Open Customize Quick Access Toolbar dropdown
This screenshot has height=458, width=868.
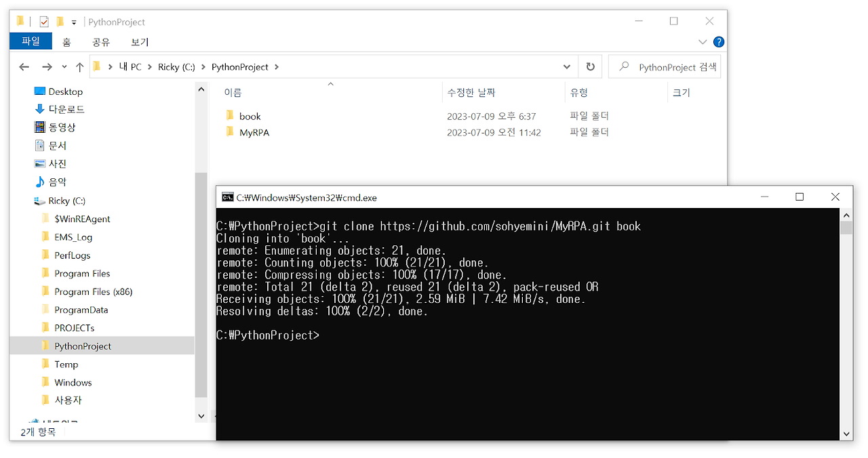[x=74, y=22]
